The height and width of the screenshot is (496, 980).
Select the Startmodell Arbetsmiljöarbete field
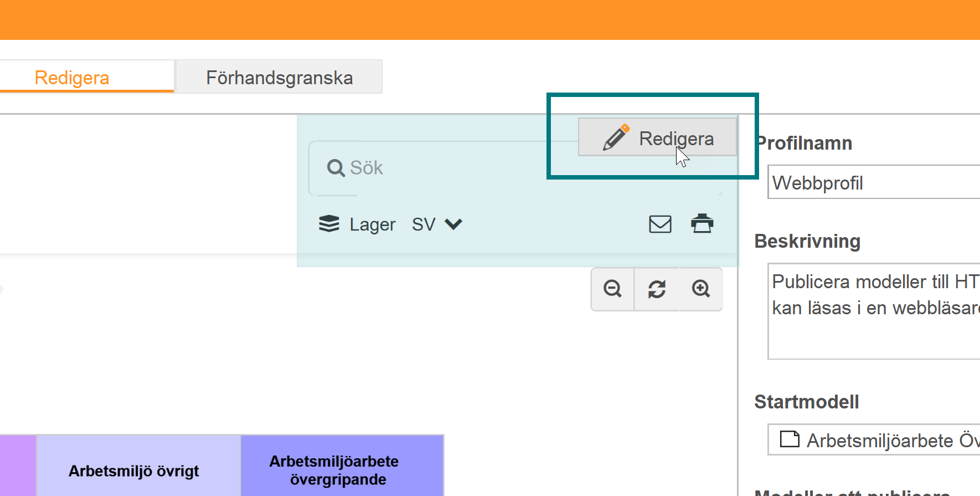pos(874,440)
